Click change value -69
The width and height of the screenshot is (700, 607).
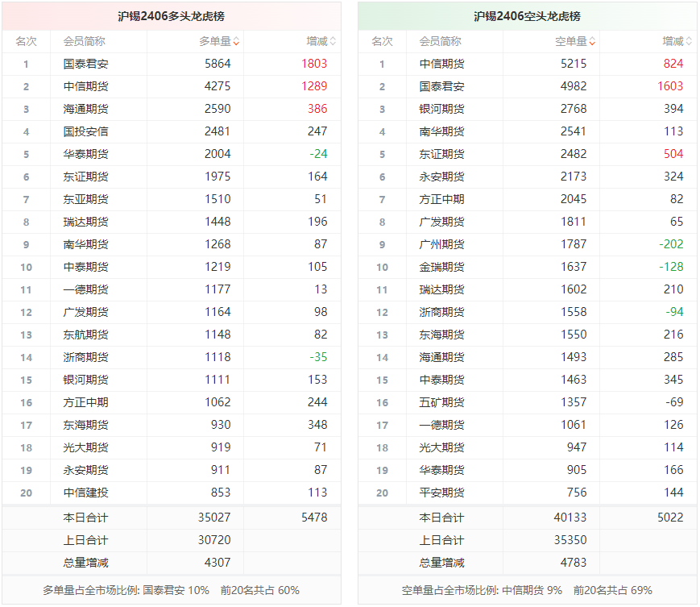coord(674,402)
